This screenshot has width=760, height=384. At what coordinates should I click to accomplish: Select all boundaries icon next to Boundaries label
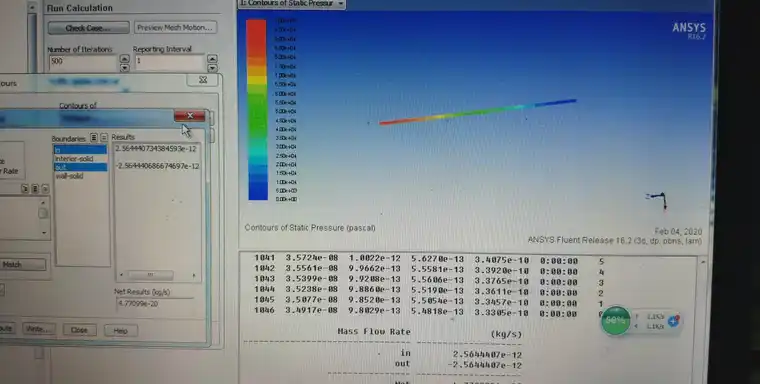coord(94,138)
